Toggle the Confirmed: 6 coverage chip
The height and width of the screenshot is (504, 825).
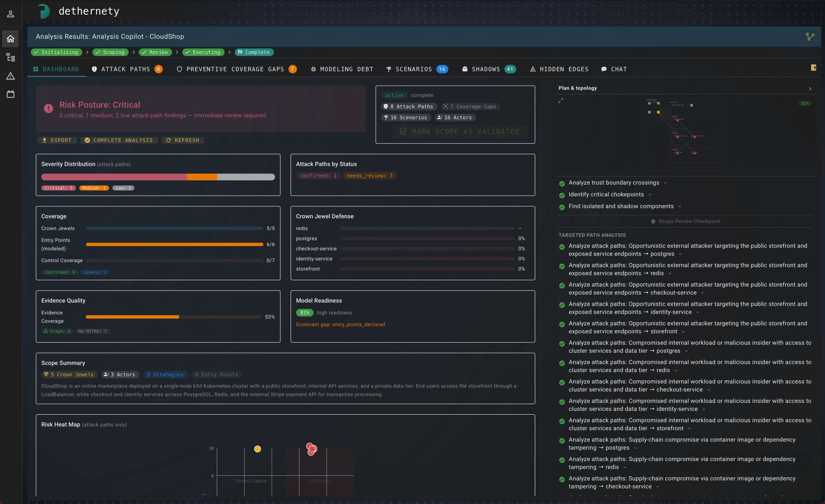59,272
